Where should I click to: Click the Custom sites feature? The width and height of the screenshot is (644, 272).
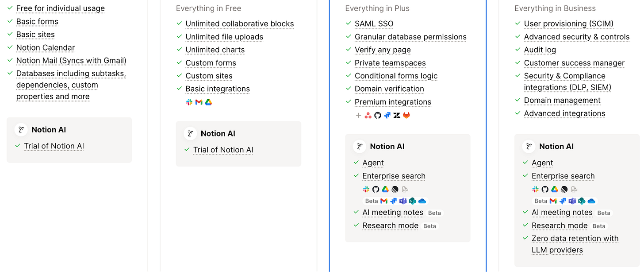point(209,76)
